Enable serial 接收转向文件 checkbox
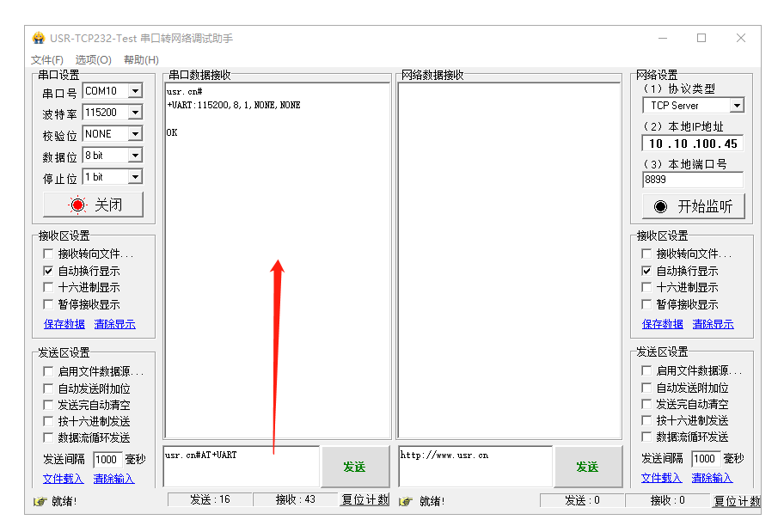Viewport: 784px width, 532px height. tap(48, 254)
